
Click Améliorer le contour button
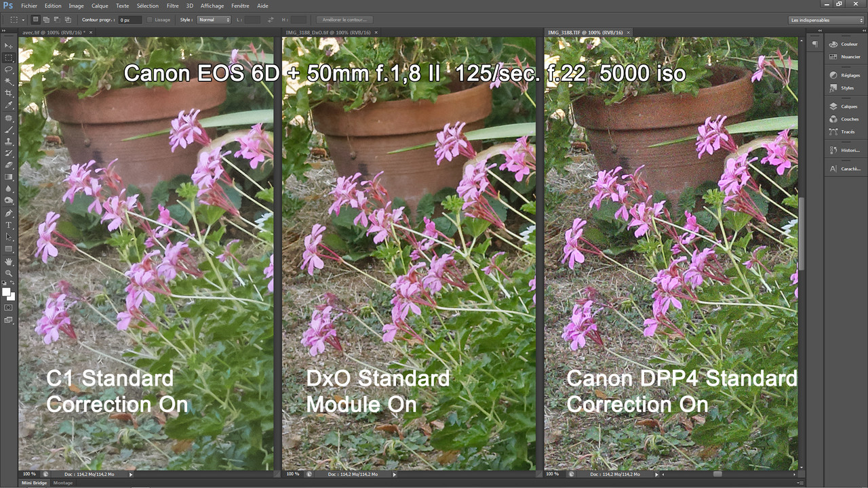344,20
